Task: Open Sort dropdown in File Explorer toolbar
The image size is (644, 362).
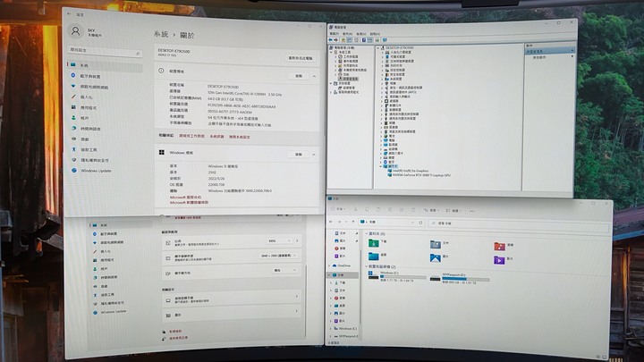Action: tap(432, 210)
